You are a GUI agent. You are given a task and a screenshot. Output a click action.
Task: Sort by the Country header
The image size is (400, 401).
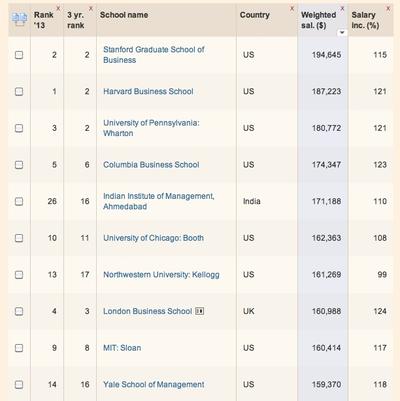click(x=255, y=15)
